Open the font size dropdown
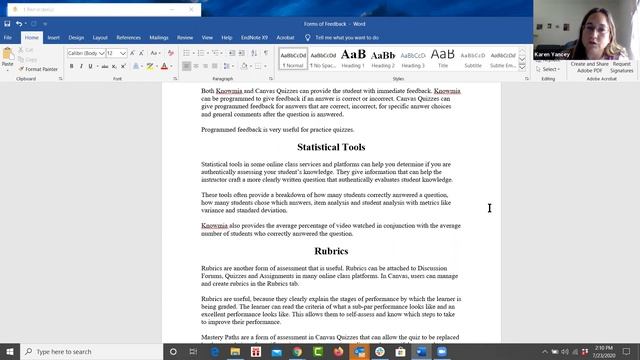 [123, 53]
